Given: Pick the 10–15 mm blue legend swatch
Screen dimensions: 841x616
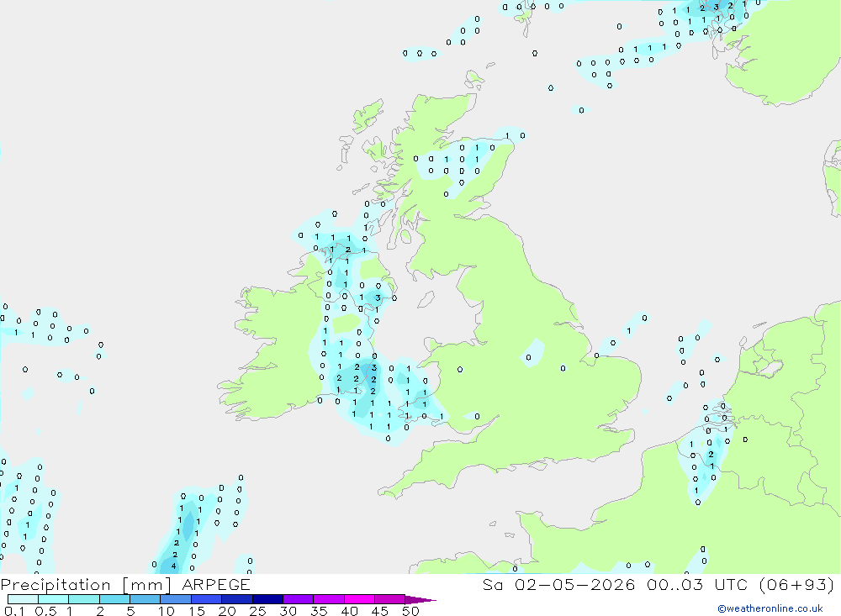Looking at the screenshot, I should [176, 599].
